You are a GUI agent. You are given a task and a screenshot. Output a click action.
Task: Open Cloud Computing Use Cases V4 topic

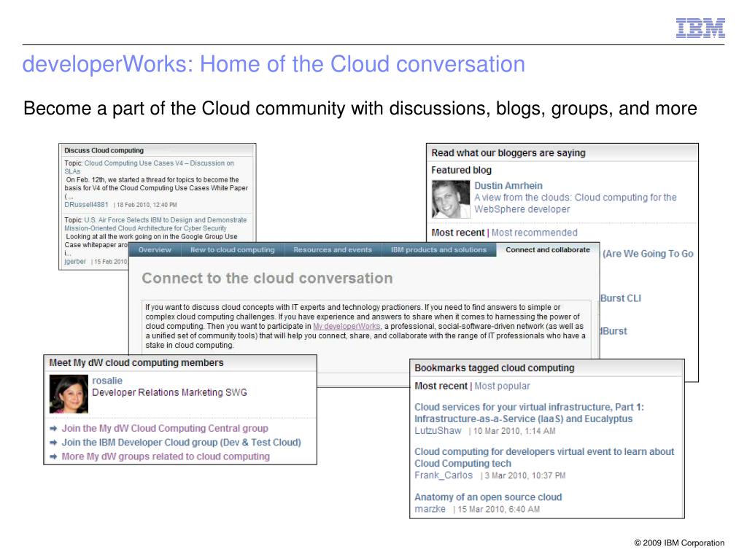tap(149, 167)
